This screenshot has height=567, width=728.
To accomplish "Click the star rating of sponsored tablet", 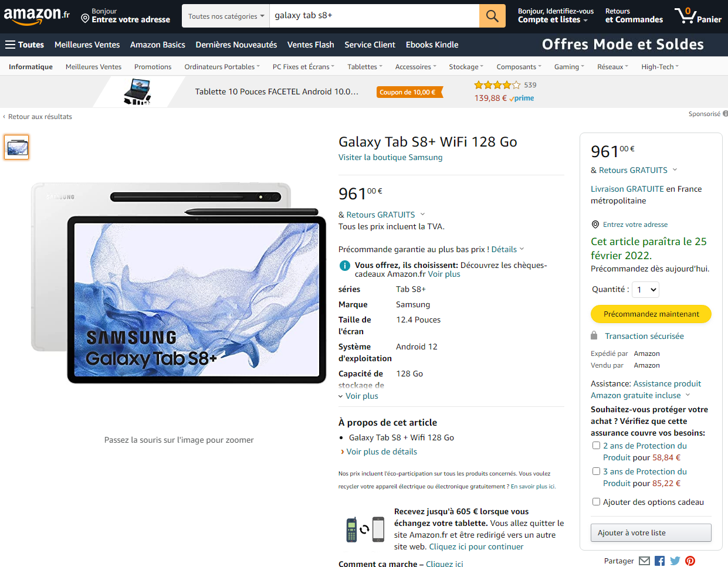I will pyautogui.click(x=497, y=85).
